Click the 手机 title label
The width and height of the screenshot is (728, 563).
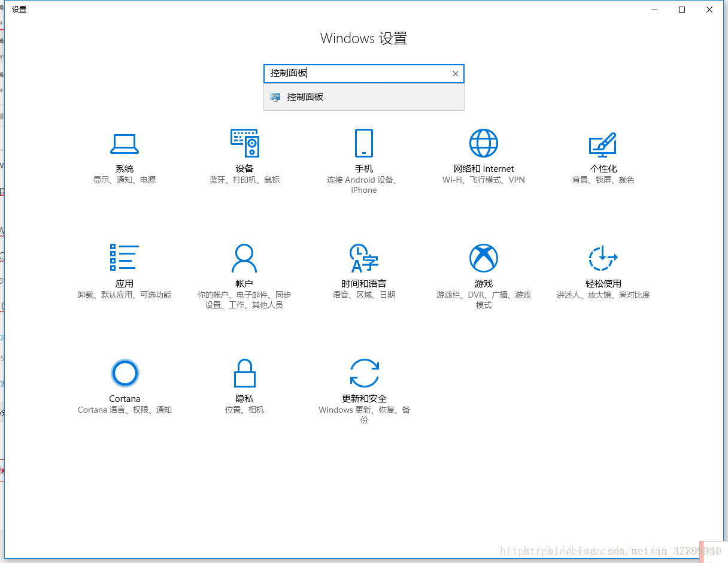(364, 169)
